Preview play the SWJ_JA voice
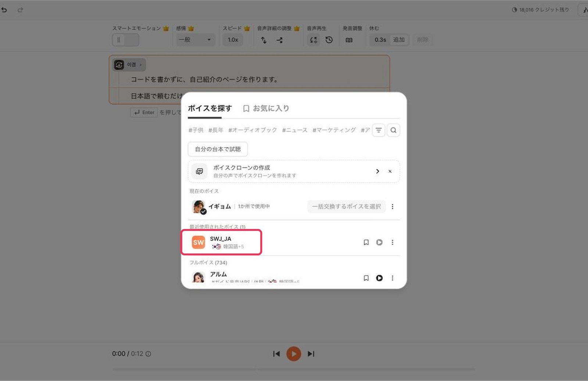This screenshot has width=588, height=381. point(379,242)
